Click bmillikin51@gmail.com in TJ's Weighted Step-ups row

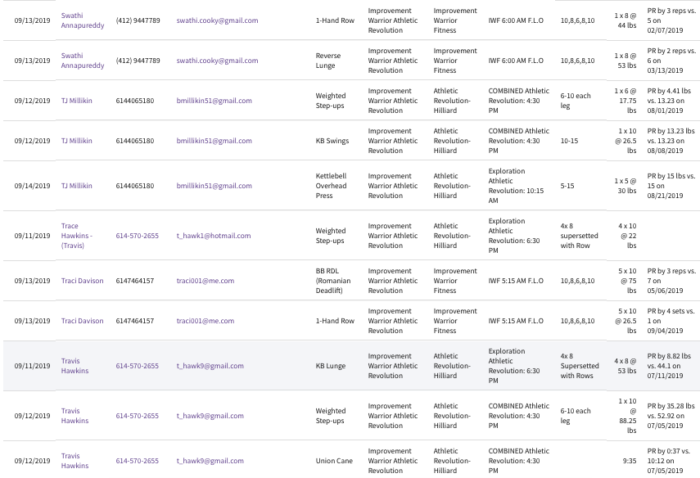(x=214, y=101)
